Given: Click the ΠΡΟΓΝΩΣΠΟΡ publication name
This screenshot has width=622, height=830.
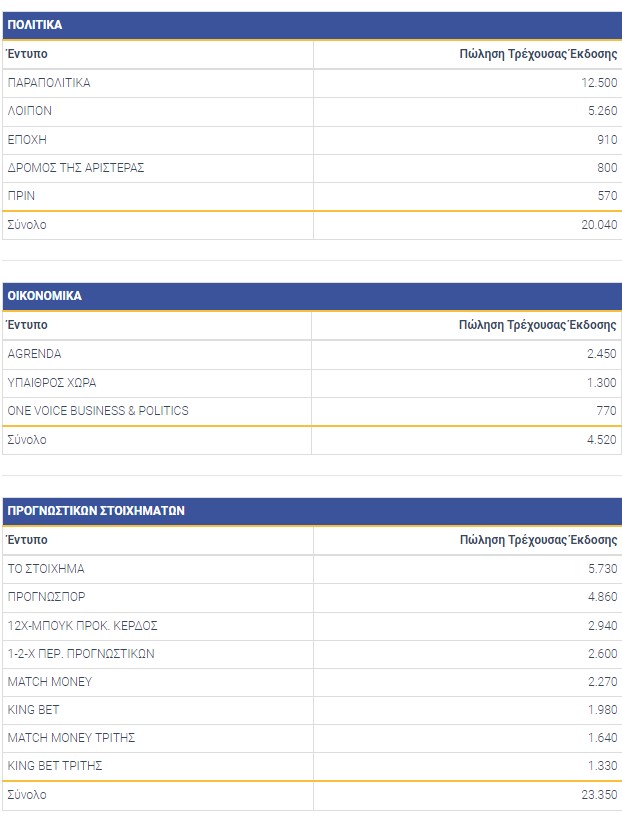Looking at the screenshot, I should point(46,597).
